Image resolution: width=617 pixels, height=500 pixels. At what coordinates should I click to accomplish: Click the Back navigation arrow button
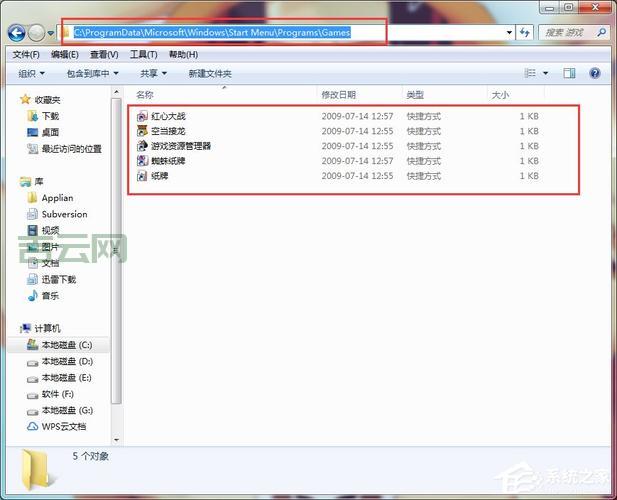(x=16, y=33)
